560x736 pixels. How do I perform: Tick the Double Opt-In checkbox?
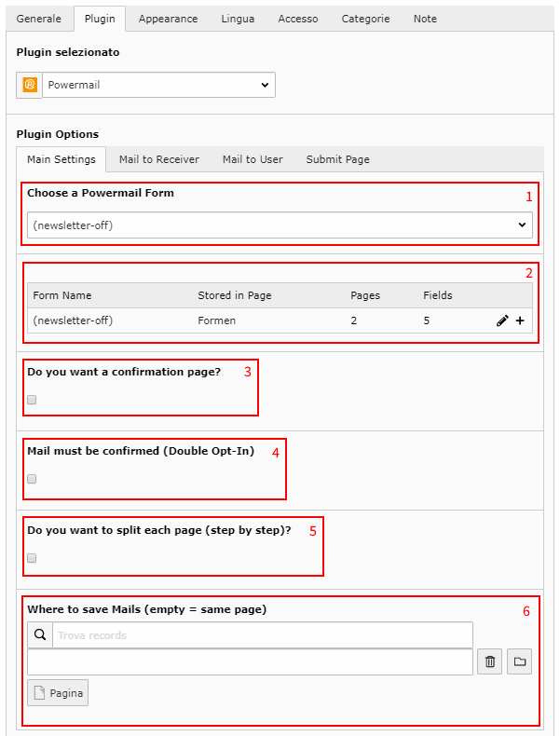click(x=32, y=479)
